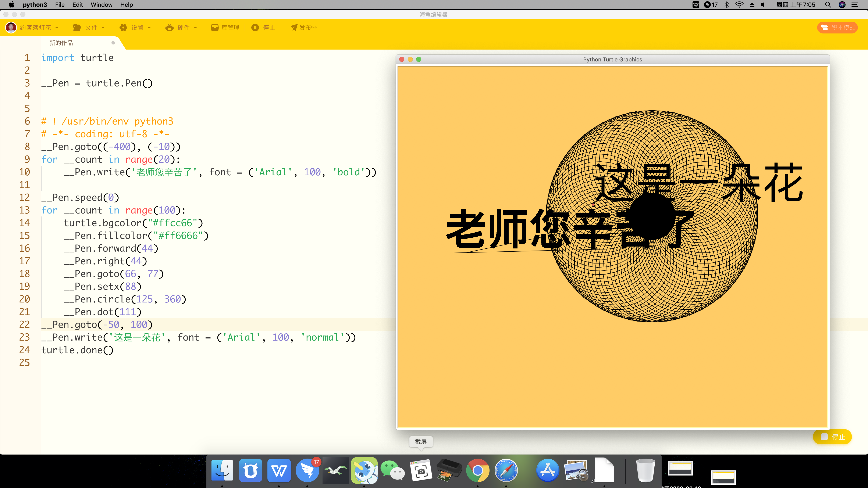Click the Python Turtle Graphics title bar
Screen dimensions: 868x488
(613, 59)
